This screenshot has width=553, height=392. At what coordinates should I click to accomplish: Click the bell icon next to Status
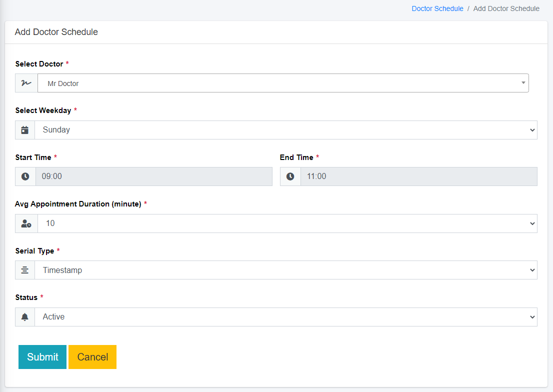tap(25, 316)
